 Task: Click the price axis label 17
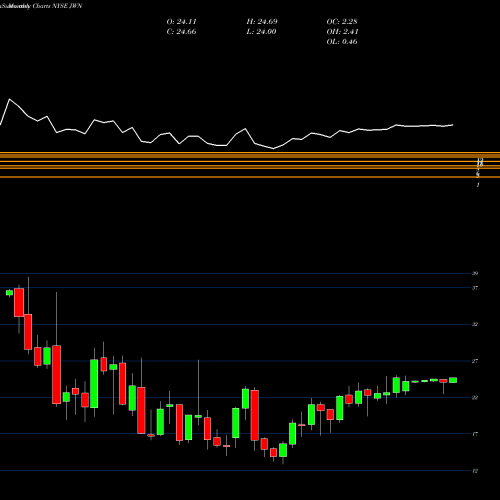(475, 434)
